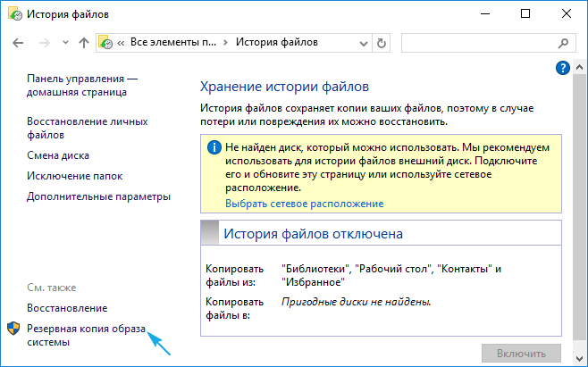Click the Forward navigation arrow
The width and height of the screenshot is (588, 367).
coord(44,42)
